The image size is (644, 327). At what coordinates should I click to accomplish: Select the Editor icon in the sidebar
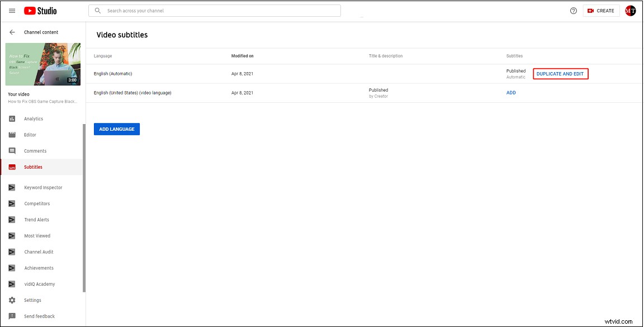pos(12,135)
